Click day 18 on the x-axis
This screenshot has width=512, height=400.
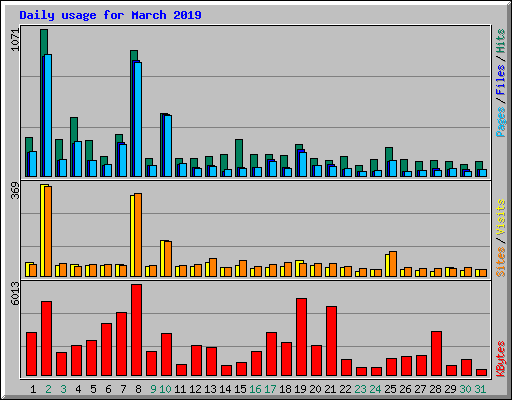click(285, 389)
